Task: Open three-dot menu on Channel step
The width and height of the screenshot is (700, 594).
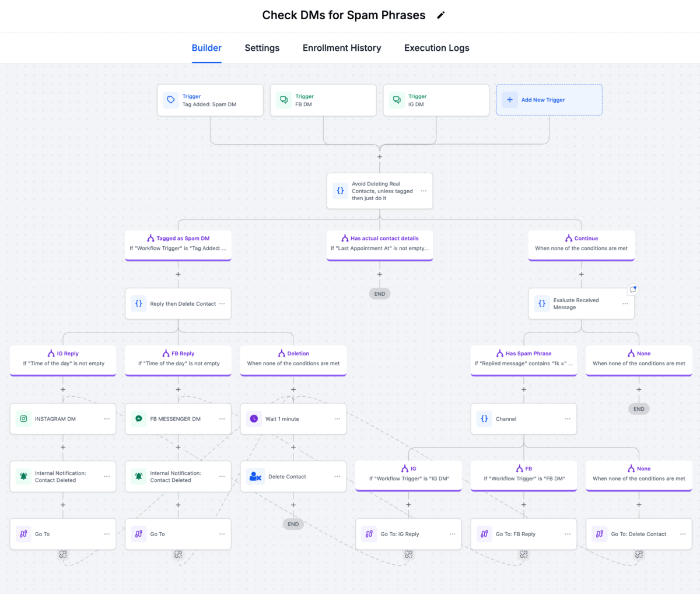Action: point(568,419)
